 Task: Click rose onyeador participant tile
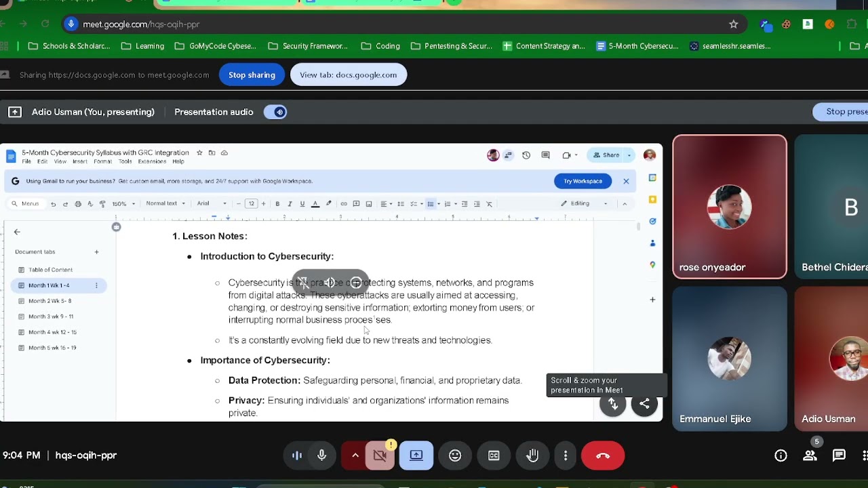730,207
